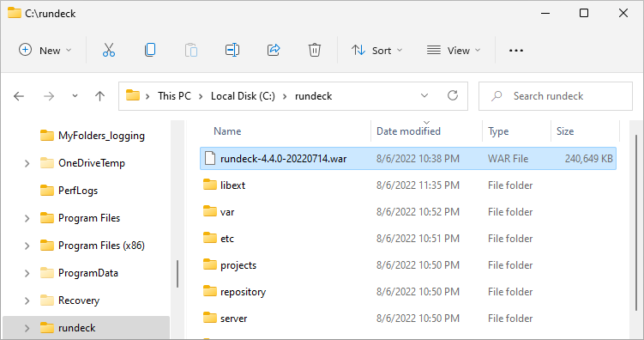Select Program Files in navigation pane
Image resolution: width=644 pixels, height=340 pixels.
click(89, 218)
